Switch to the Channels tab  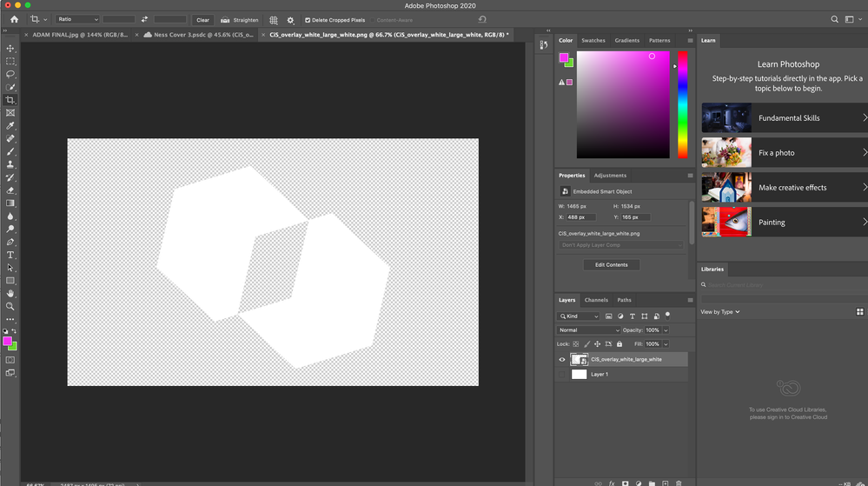pos(596,300)
